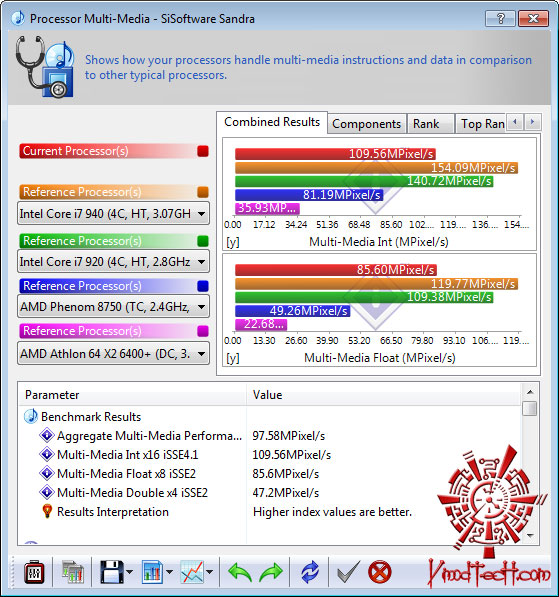Click the 140.72MPixel/s green bar
The image size is (559, 597).
[364, 181]
